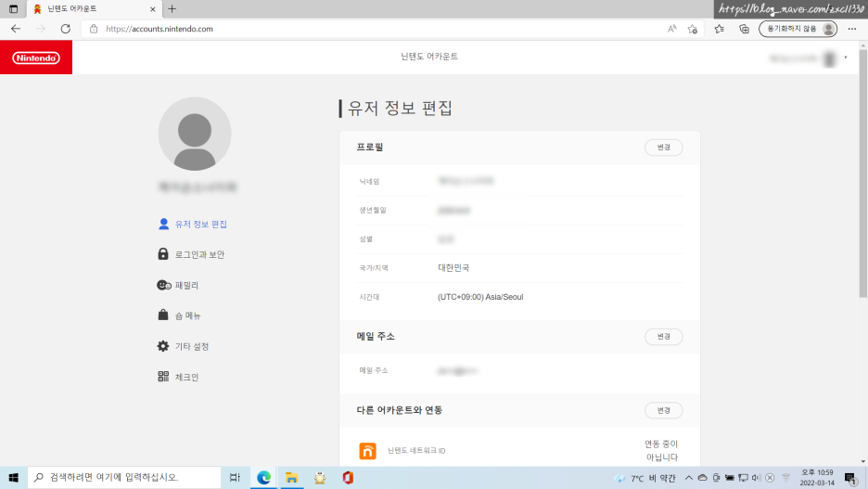
Task: Click the site lock icon in address bar
Action: (x=94, y=29)
